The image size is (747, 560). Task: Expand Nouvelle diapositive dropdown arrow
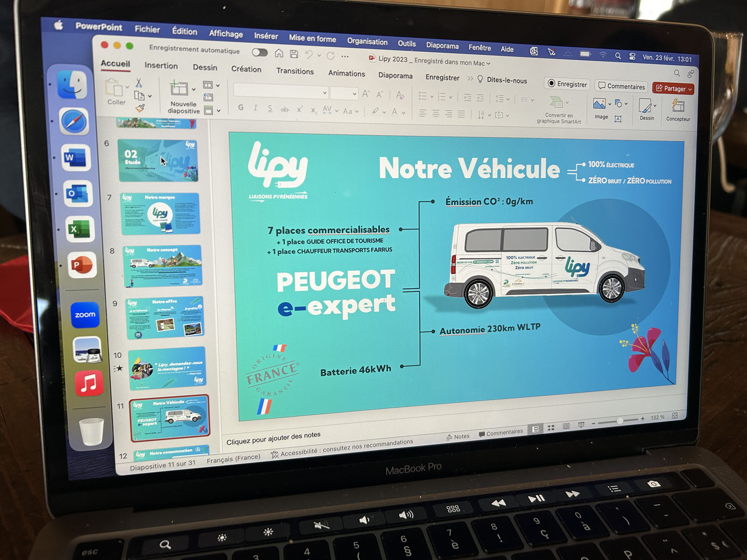[x=194, y=89]
